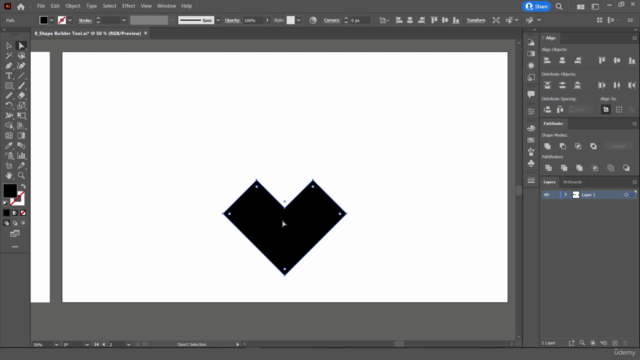Screen dimensions: 640x360
Task: Click Horizontal Distribute Center in Align panel
Action: click(x=616, y=85)
